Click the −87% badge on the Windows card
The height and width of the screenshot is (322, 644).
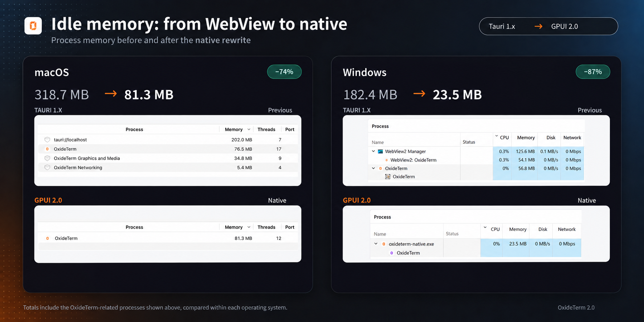(x=593, y=72)
